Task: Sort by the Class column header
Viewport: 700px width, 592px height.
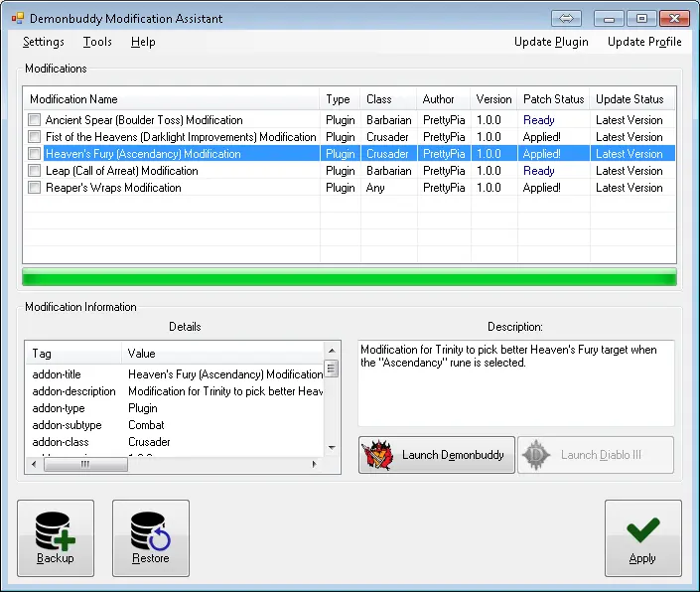Action: [x=389, y=98]
